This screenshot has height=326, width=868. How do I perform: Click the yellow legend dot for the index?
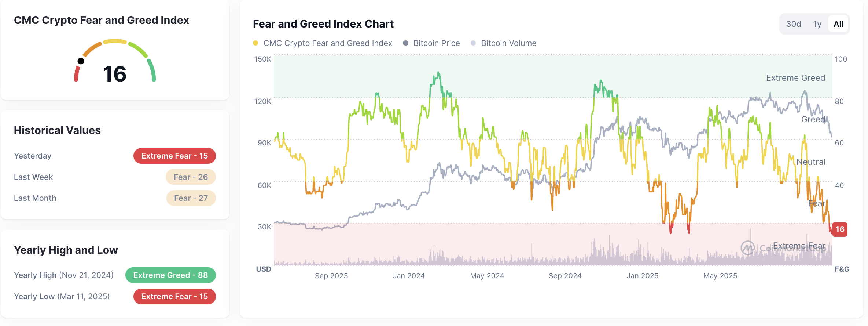coord(255,43)
